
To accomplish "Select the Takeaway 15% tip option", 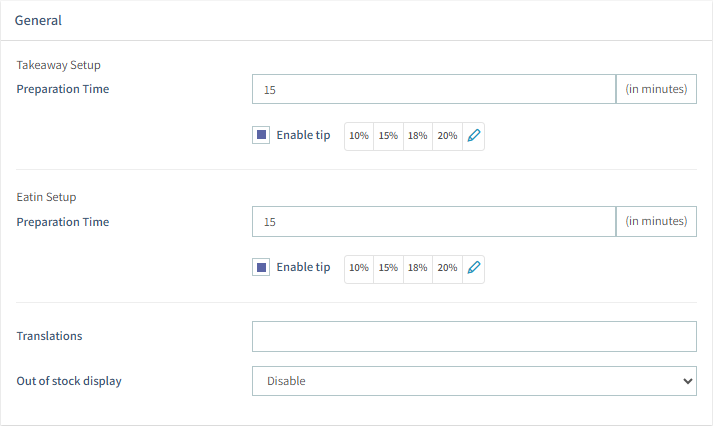I will coord(388,136).
